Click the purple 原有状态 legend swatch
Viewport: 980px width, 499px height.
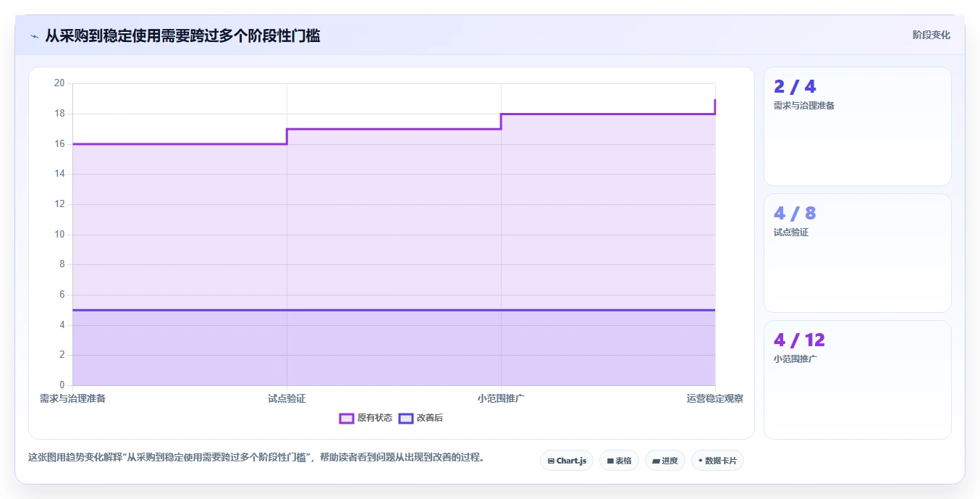(347, 418)
